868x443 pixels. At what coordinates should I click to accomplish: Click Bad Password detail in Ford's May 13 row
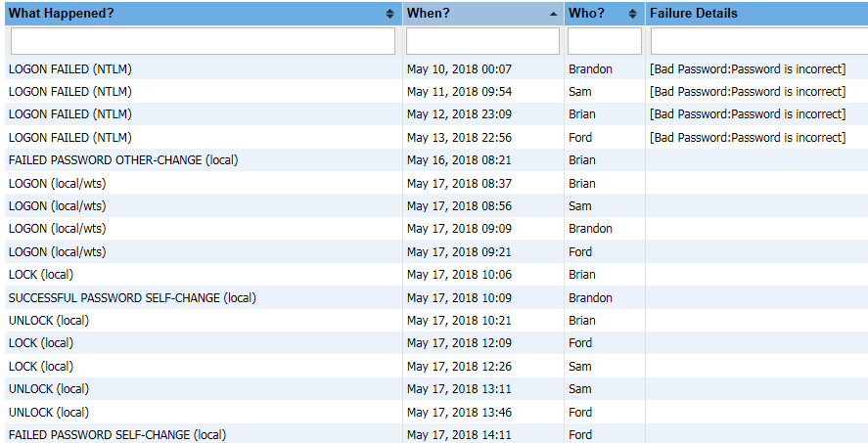pyautogui.click(x=748, y=138)
